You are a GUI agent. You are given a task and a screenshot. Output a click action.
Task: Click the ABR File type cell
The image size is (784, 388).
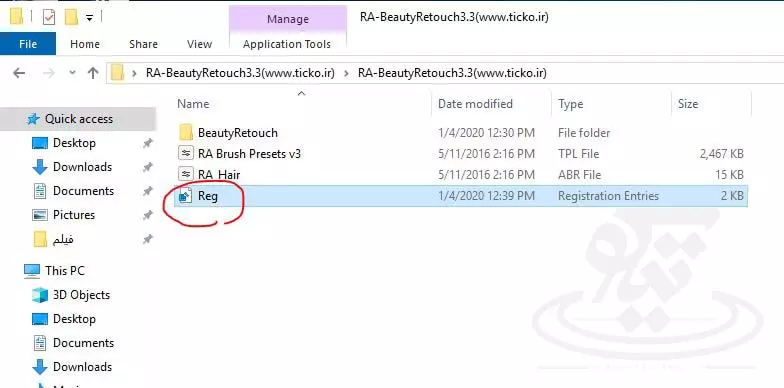(x=580, y=174)
